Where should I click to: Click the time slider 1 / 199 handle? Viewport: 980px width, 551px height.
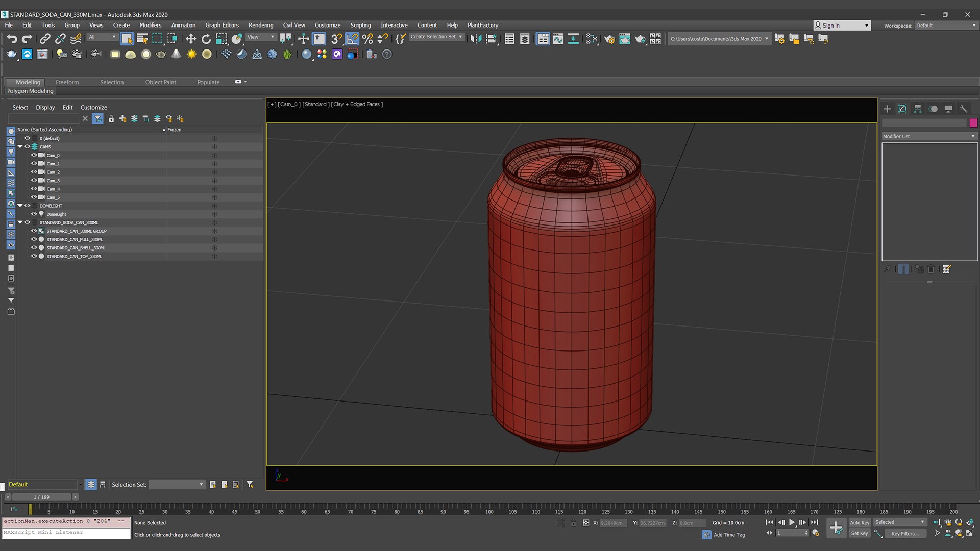tap(42, 497)
